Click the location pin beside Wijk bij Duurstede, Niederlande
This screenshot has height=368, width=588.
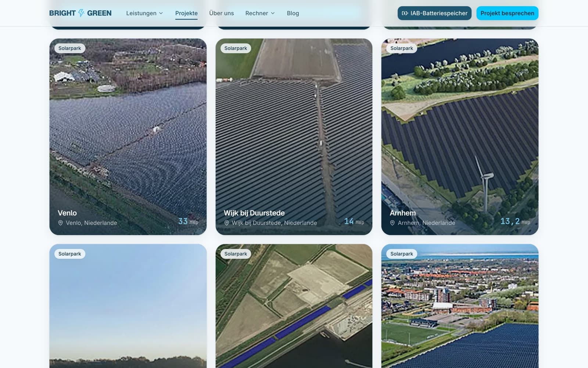(x=227, y=223)
